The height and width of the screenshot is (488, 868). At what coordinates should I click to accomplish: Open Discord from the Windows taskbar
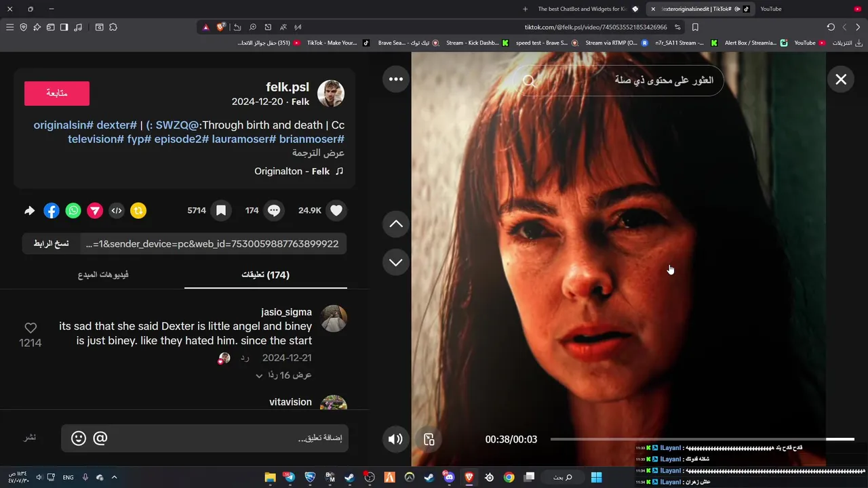pos(449,477)
